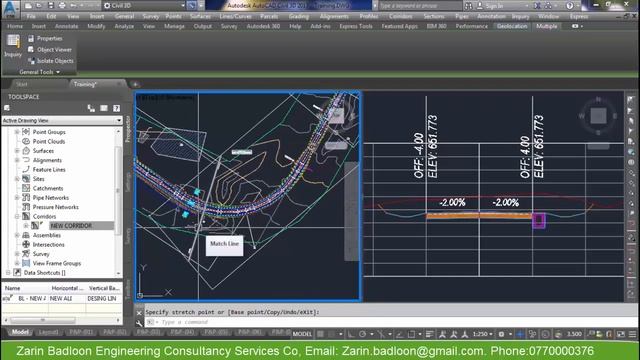The image size is (640, 360).
Task: Open the AutoCAD application menu logo
Action: (x=10, y=9)
